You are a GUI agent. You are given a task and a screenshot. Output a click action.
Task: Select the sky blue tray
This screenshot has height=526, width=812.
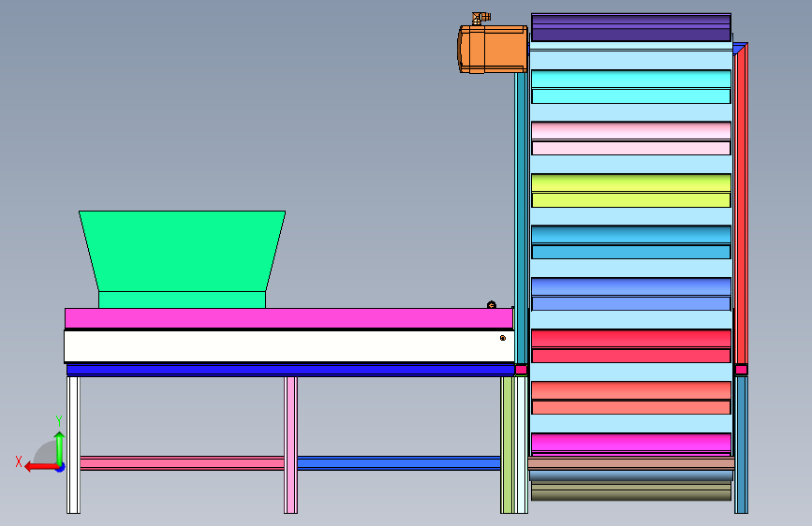tap(630, 242)
